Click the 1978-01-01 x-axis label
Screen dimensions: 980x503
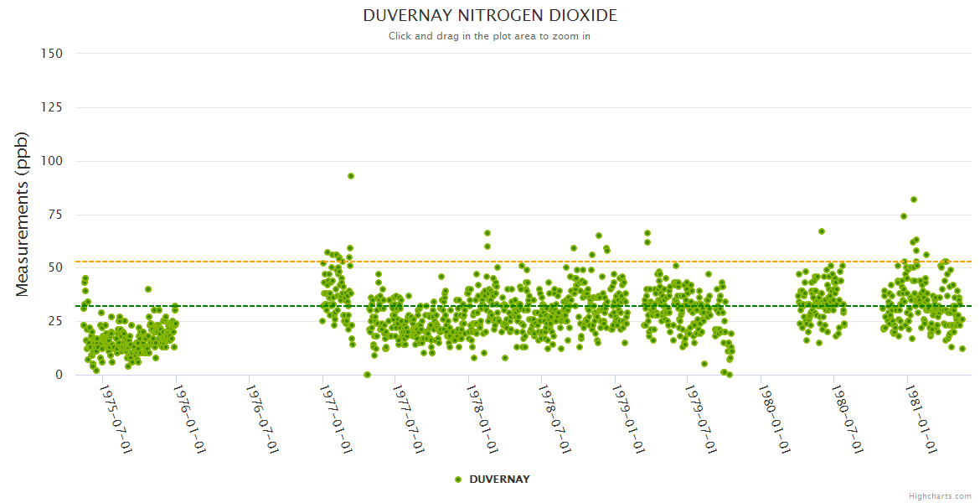click(x=482, y=418)
